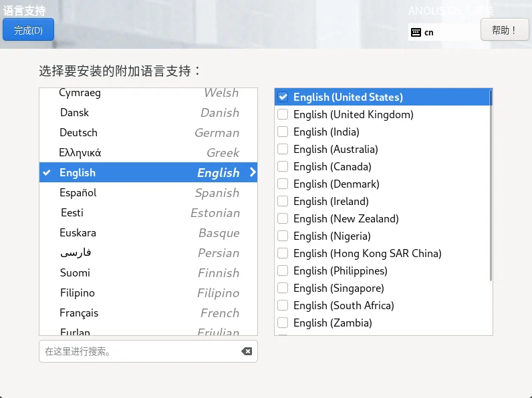The image size is (532, 398).
Task: Open help with the 帮助! button
Action: click(x=505, y=30)
